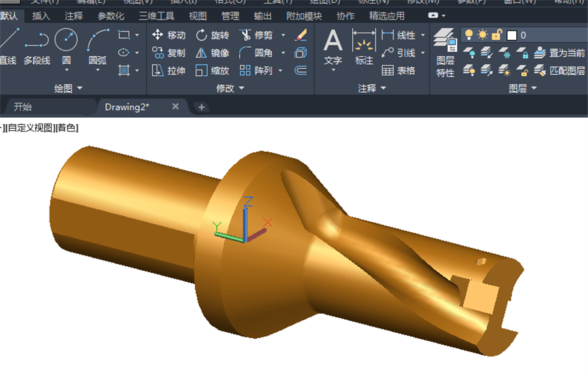
Task: Expand the Draw (绘图) panel dropdown
Action: pos(68,88)
